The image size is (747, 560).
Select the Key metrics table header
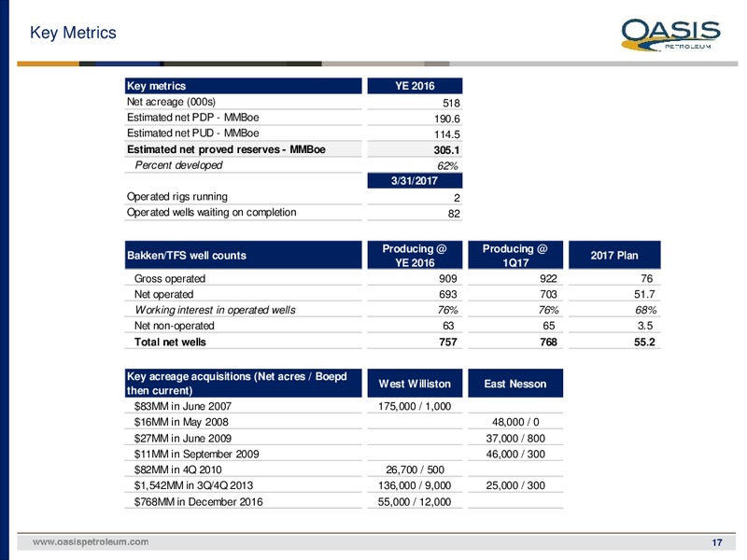click(x=243, y=86)
